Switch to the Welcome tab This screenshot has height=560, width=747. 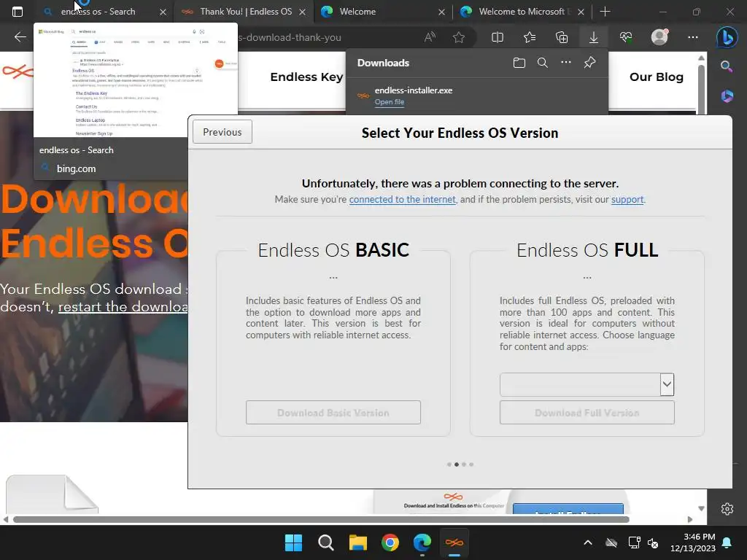[357, 12]
